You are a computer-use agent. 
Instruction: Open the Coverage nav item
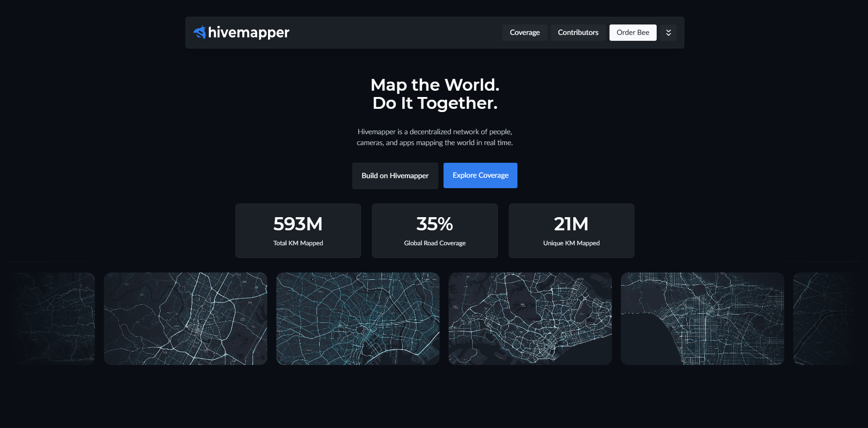524,33
